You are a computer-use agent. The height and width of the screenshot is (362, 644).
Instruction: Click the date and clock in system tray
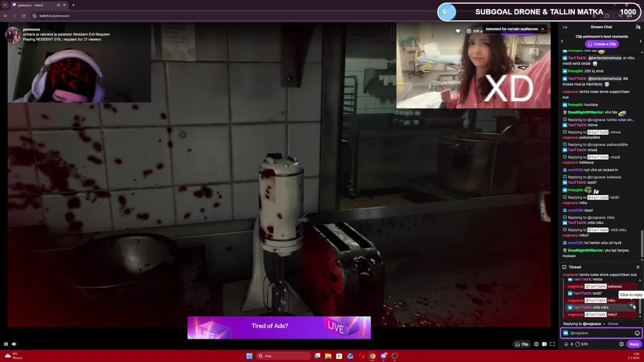point(633,356)
